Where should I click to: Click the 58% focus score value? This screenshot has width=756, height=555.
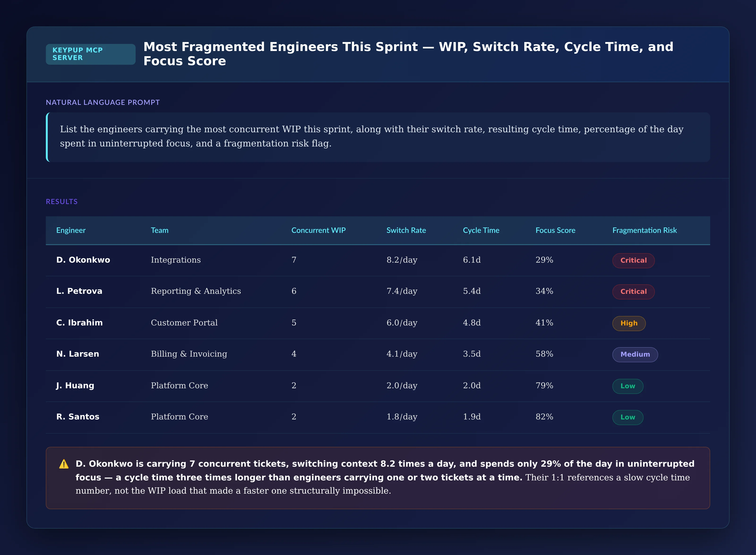[x=544, y=354]
